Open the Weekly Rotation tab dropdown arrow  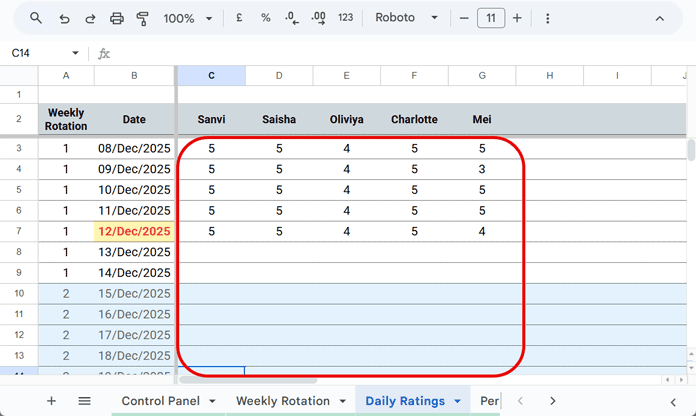[343, 401]
